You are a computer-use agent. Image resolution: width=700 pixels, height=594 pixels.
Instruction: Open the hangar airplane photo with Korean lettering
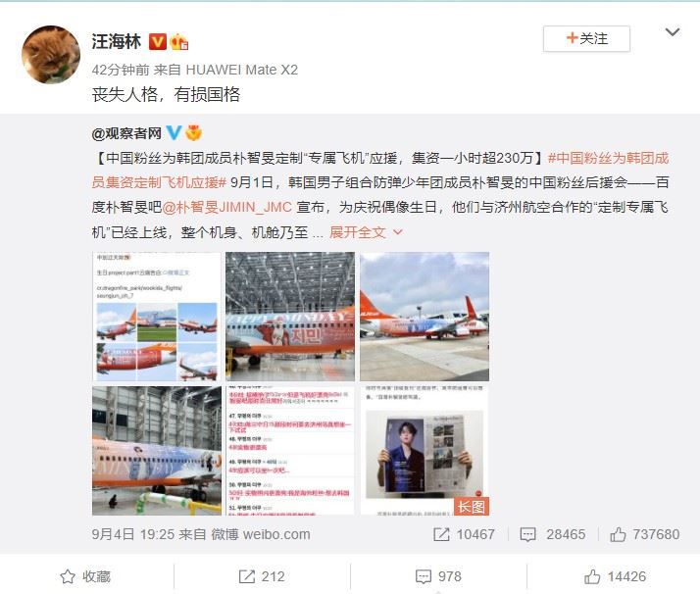(290, 317)
